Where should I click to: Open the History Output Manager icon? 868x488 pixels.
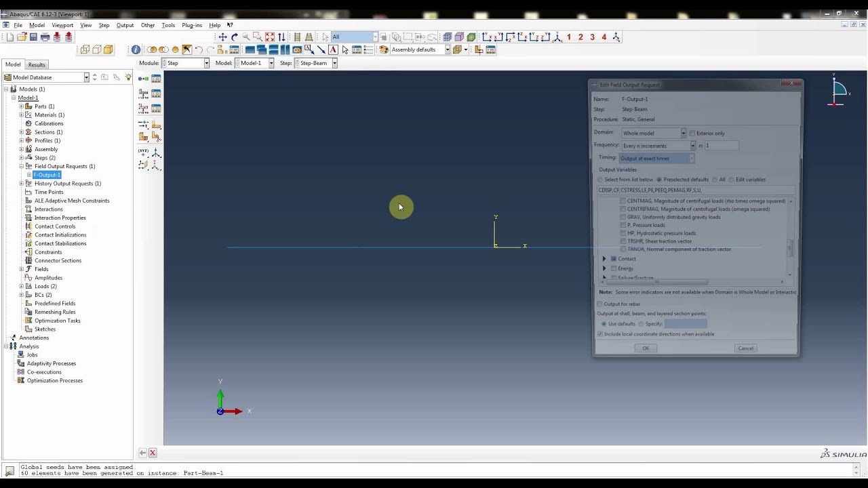coord(156,108)
